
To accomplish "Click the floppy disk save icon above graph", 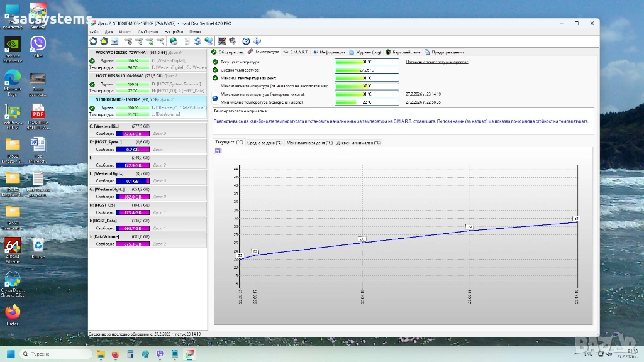I will tap(218, 151).
